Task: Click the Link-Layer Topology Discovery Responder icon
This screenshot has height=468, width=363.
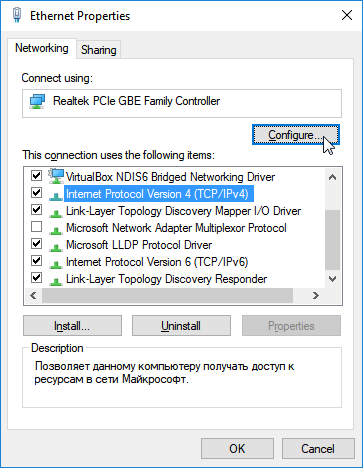Action: [x=56, y=281]
